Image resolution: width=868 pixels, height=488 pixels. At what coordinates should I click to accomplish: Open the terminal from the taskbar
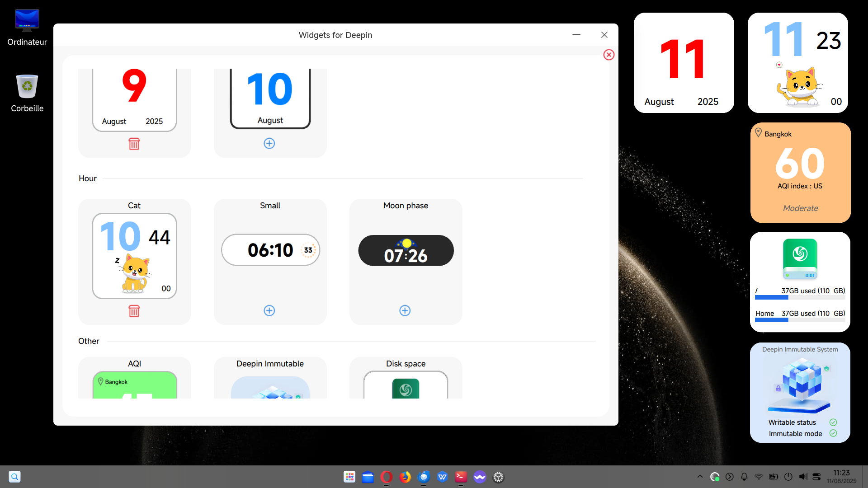pos(461,477)
